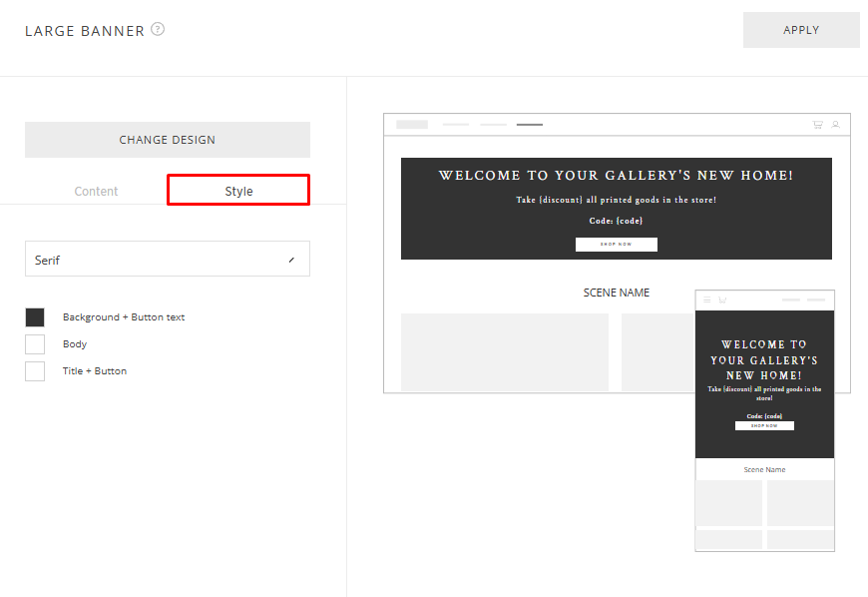Click the user account icon in desktop preview

(836, 125)
